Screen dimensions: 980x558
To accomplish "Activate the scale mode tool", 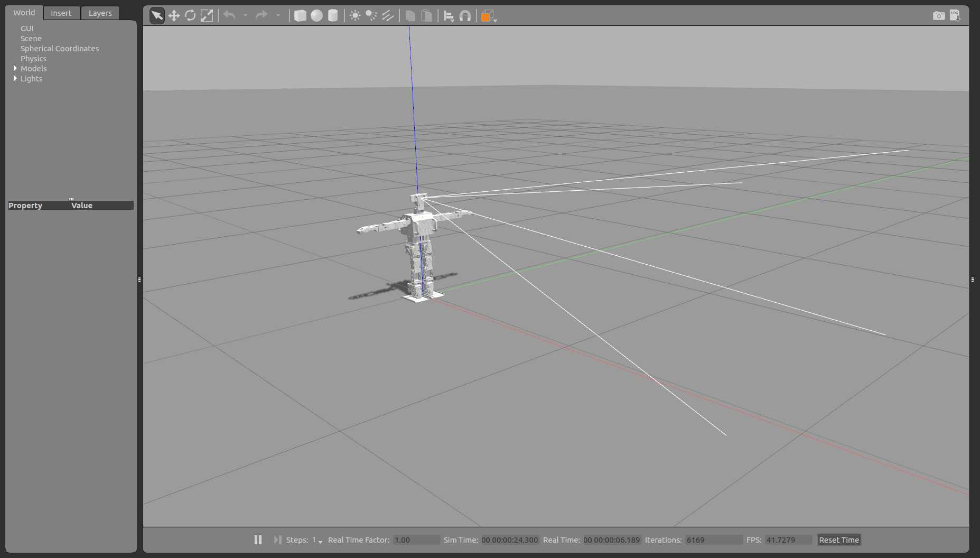I will 207,16.
